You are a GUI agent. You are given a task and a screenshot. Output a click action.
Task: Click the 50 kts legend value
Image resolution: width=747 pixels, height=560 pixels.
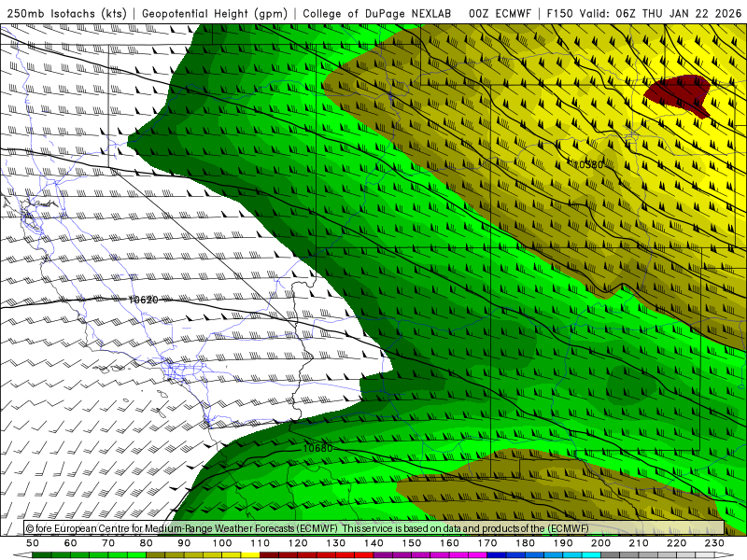pos(33,543)
